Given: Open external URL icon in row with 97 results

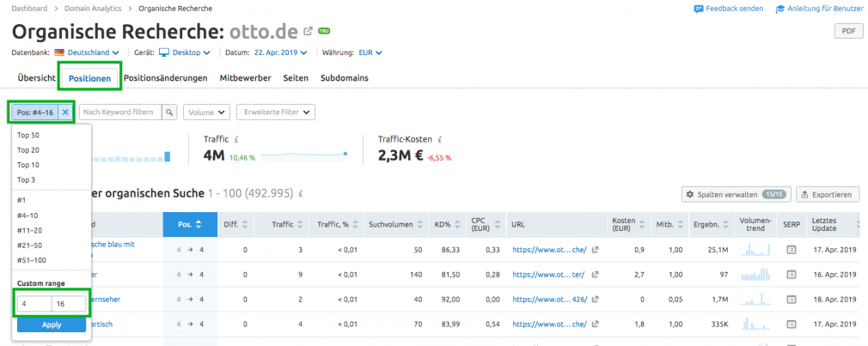Looking at the screenshot, I should point(595,274).
